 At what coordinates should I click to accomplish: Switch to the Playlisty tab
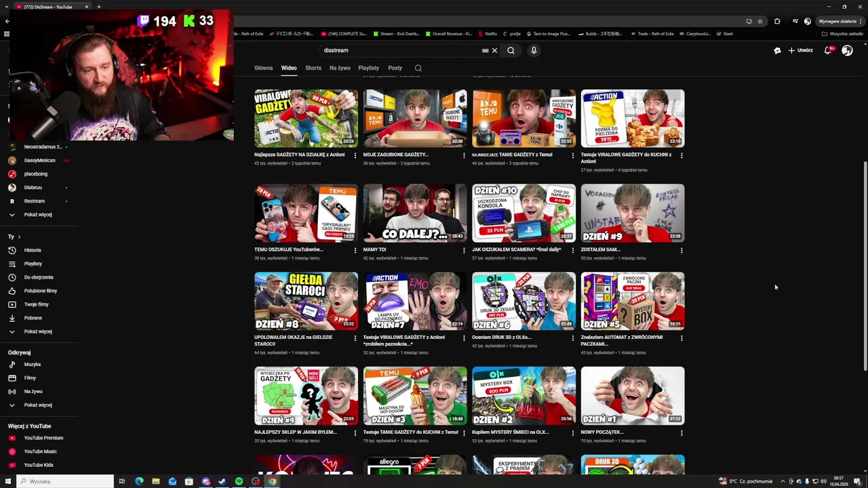click(368, 68)
